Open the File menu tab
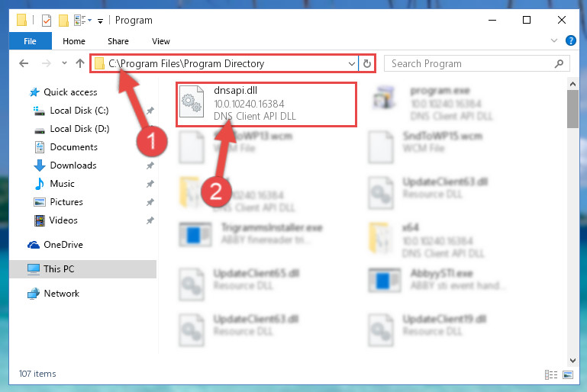Viewport: 587px width, 392px height. pyautogui.click(x=30, y=40)
